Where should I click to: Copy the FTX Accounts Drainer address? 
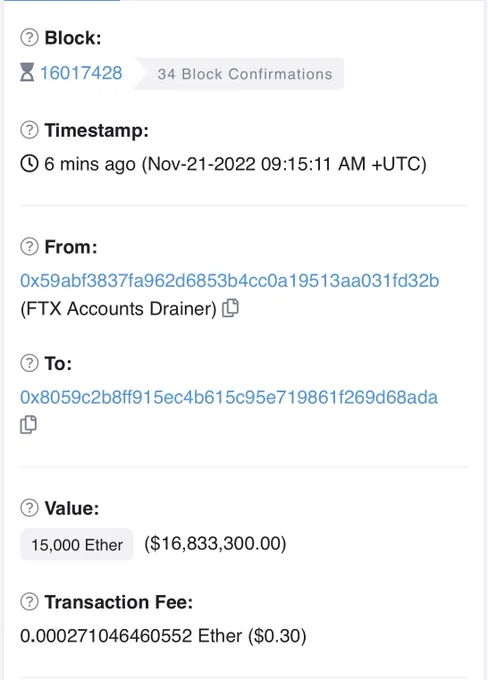point(230,308)
